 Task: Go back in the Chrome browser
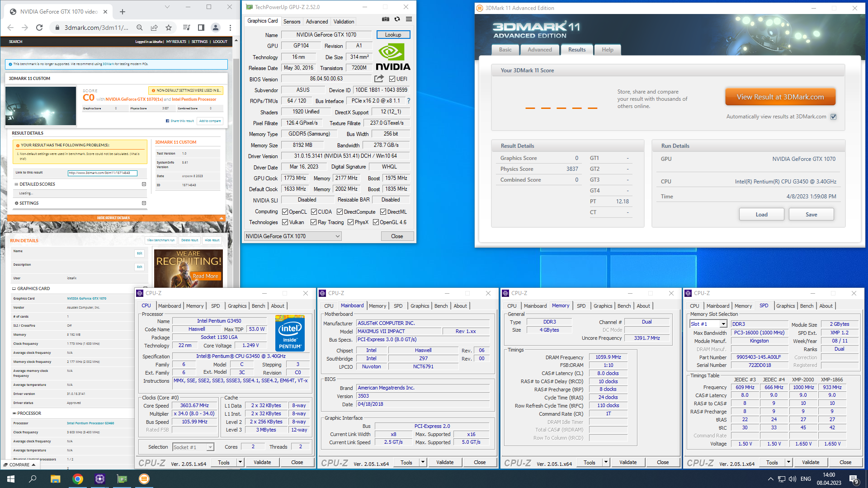[x=10, y=28]
